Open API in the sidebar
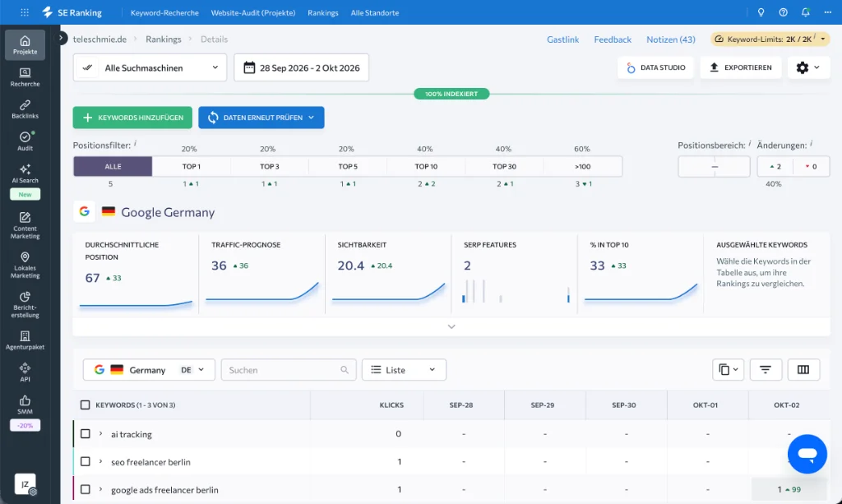The width and height of the screenshot is (842, 504). point(25,372)
